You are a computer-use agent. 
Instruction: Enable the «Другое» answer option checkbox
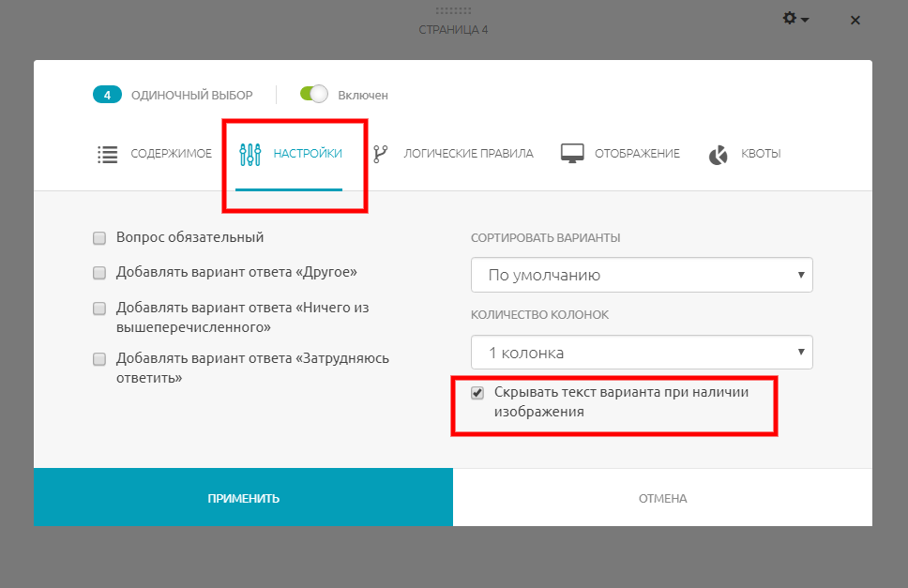coord(99,273)
